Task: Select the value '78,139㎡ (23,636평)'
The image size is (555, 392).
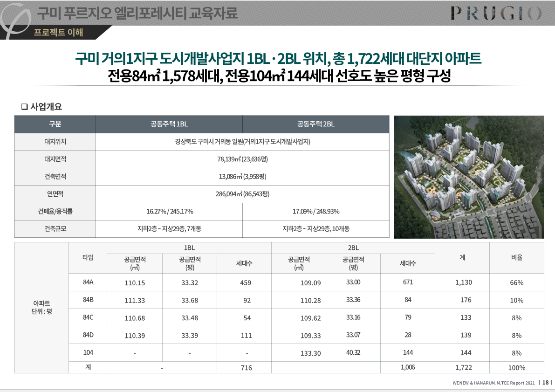Action: [x=242, y=159]
